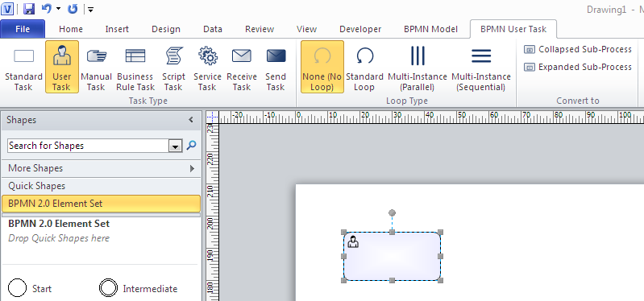Click the Undo arrow icon

pos(47,9)
